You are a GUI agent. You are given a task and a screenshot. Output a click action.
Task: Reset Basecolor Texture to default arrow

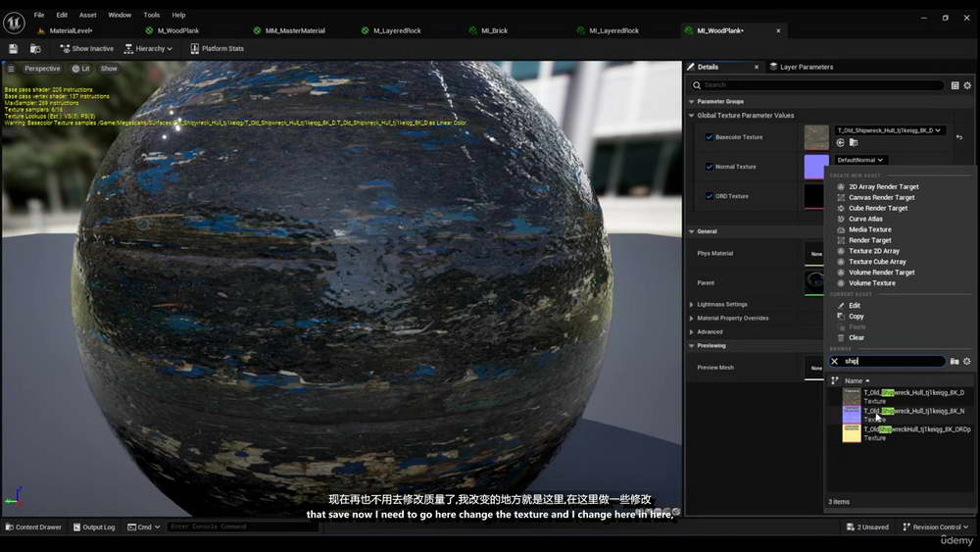tap(959, 137)
